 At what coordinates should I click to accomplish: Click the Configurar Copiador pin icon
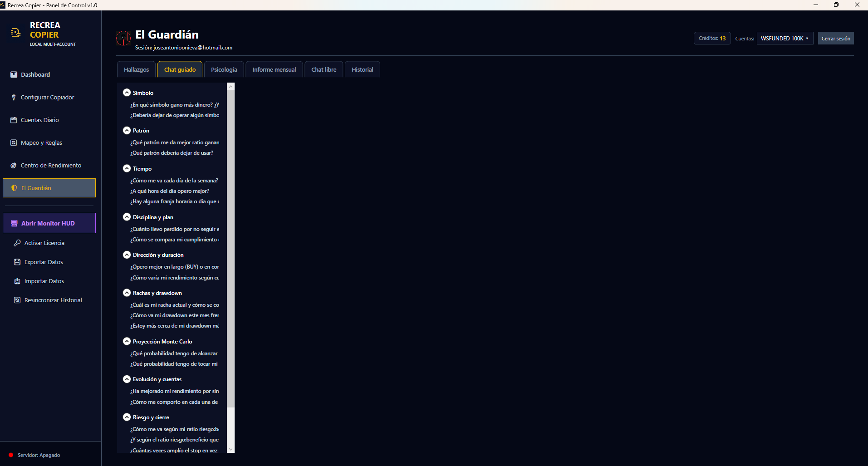[x=14, y=97]
